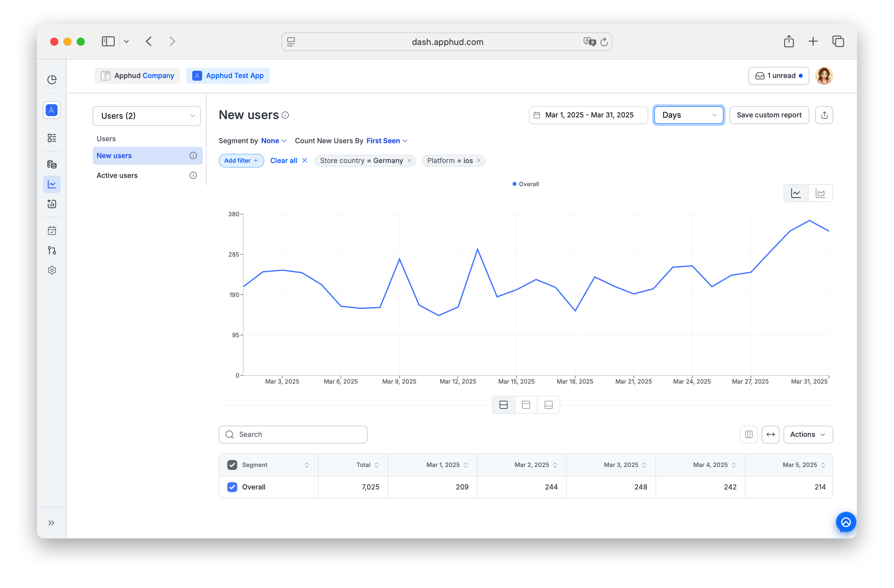
Task: Go back with Safari back arrow
Action: point(149,41)
